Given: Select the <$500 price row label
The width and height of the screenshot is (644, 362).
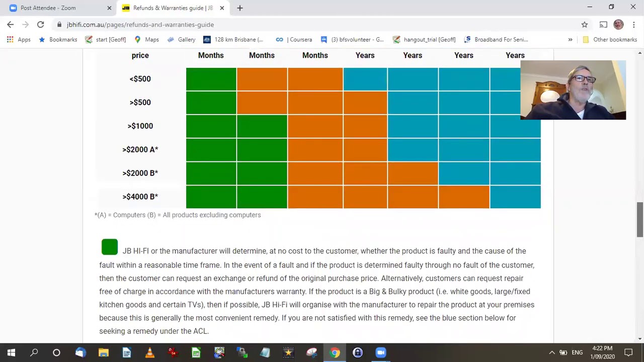Looking at the screenshot, I should click(x=140, y=79).
